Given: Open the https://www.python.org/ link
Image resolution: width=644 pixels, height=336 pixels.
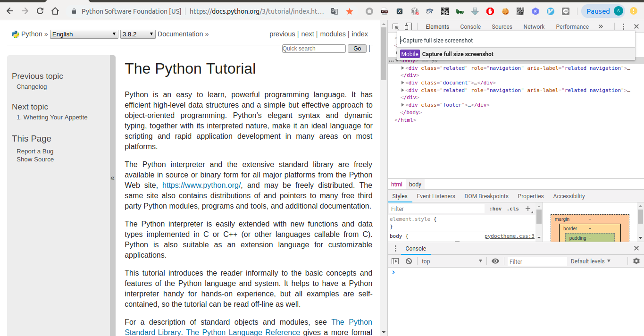Looking at the screenshot, I should point(201,185).
